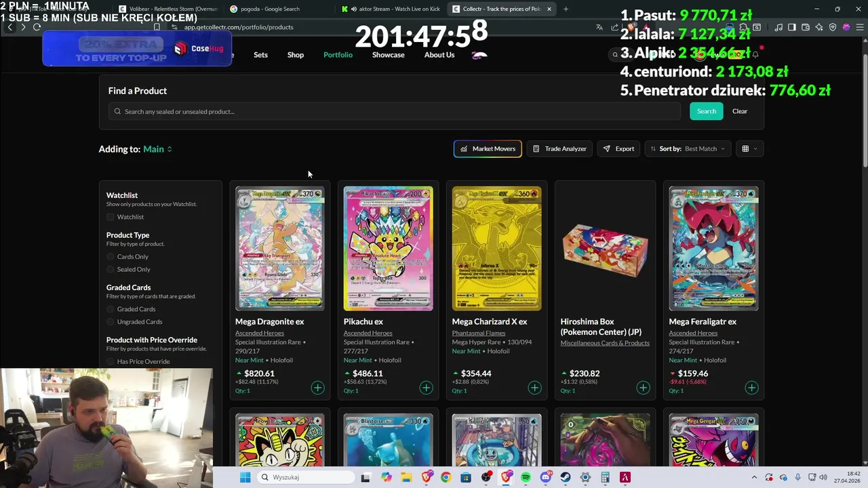Close the Collectr browser tab
This screenshot has height=488, width=868.
(549, 9)
